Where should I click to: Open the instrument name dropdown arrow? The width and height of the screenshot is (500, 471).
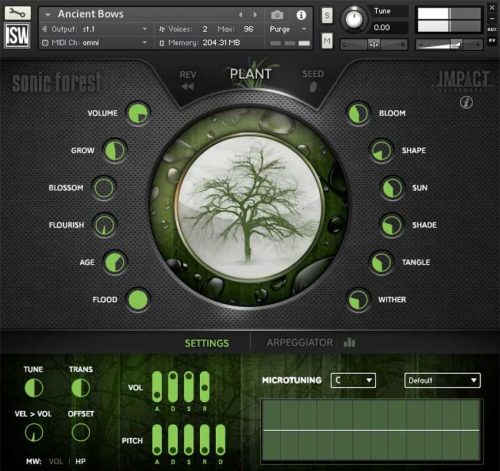tap(48, 15)
